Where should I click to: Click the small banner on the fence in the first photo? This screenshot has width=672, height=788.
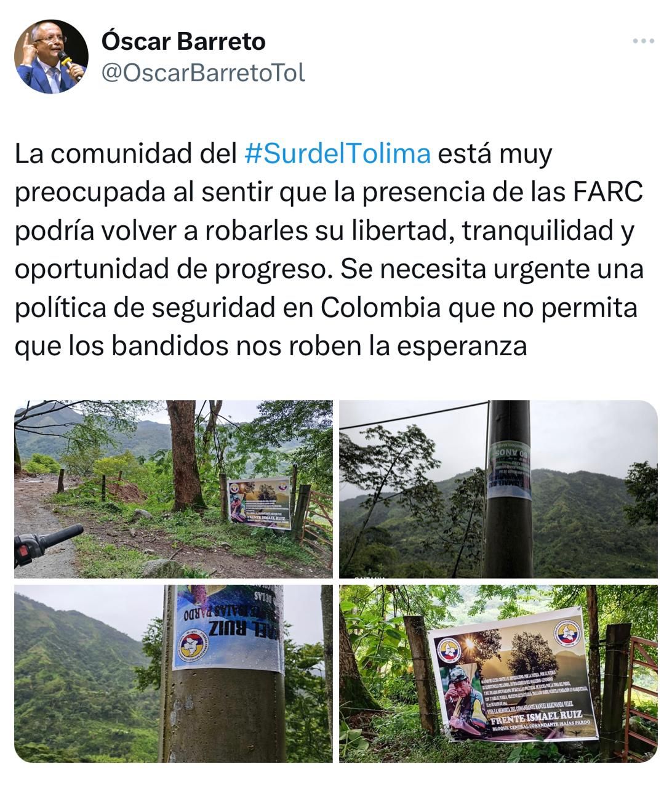pos(259,503)
